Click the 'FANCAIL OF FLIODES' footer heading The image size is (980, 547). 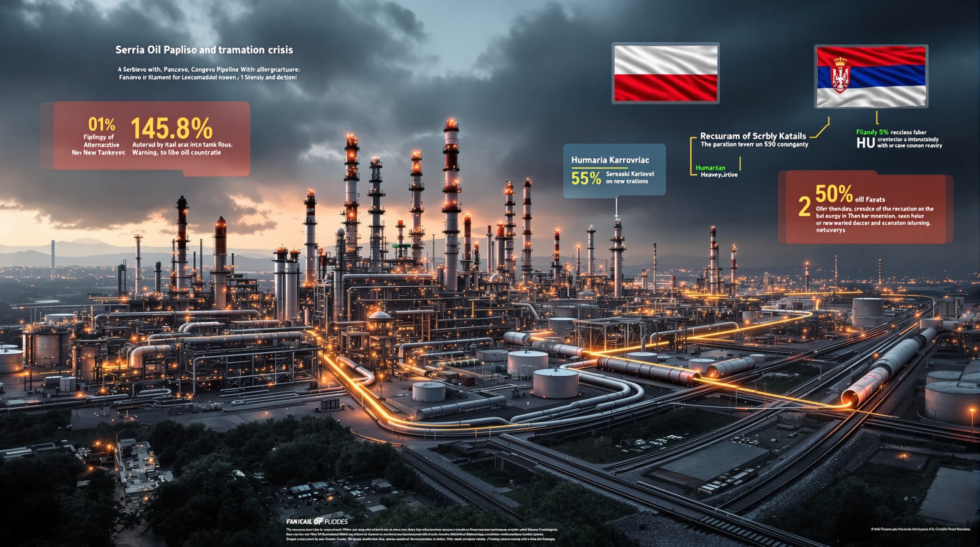pyautogui.click(x=317, y=521)
